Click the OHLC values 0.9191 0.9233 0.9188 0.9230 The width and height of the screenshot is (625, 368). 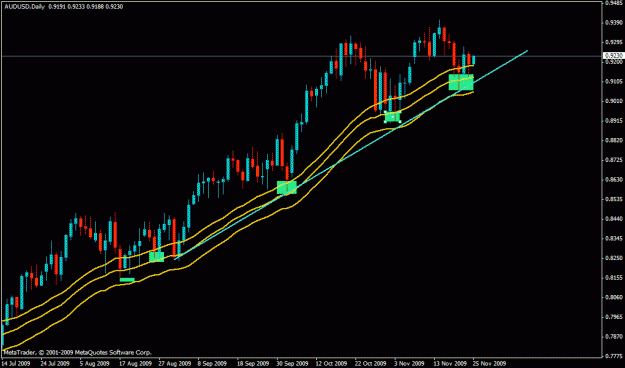(x=86, y=7)
